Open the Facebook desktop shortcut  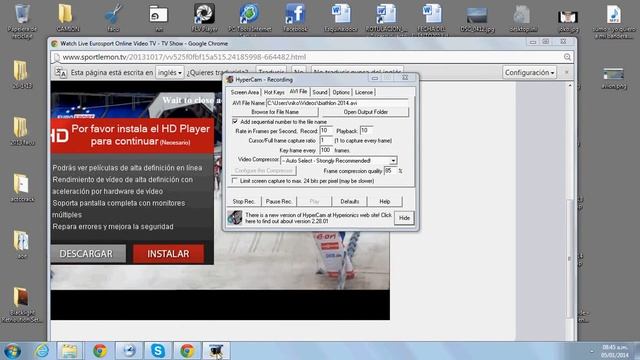coord(295,17)
